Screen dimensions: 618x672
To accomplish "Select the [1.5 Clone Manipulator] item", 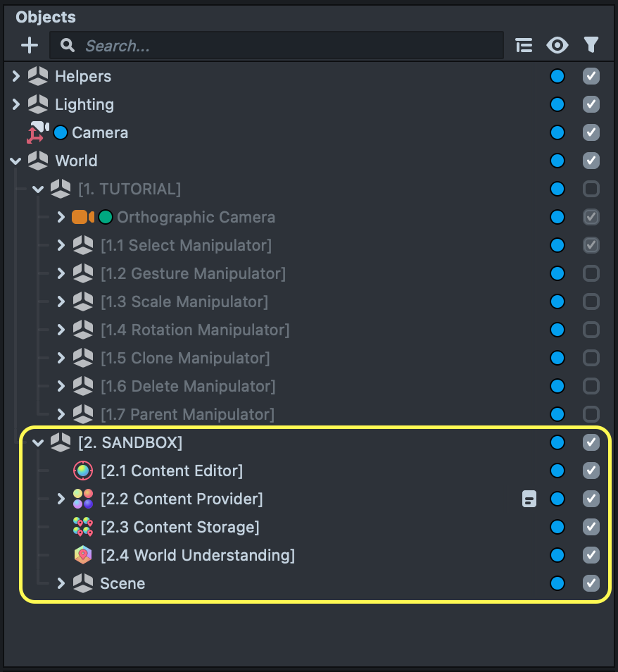I will 185,358.
